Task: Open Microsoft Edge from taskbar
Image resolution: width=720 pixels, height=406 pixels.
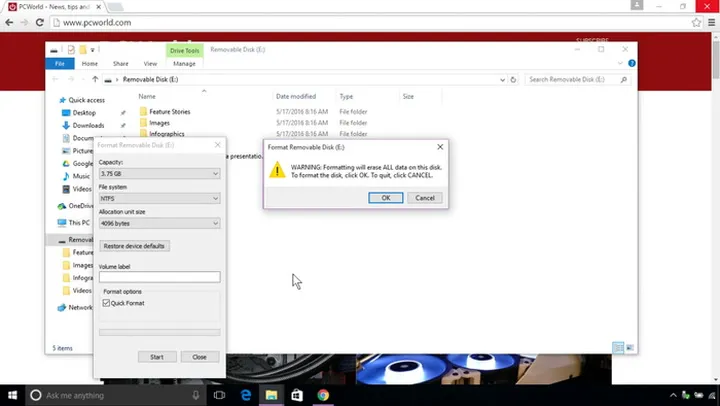Action: click(x=246, y=395)
